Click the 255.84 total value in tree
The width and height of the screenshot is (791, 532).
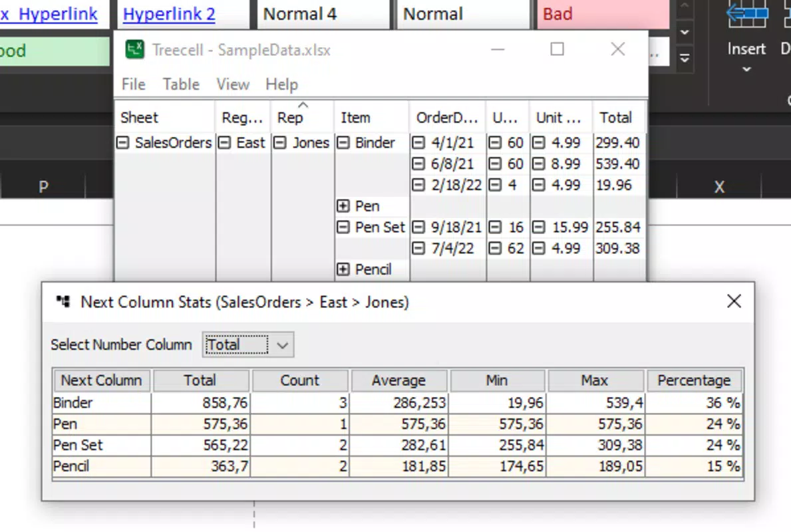pos(617,227)
